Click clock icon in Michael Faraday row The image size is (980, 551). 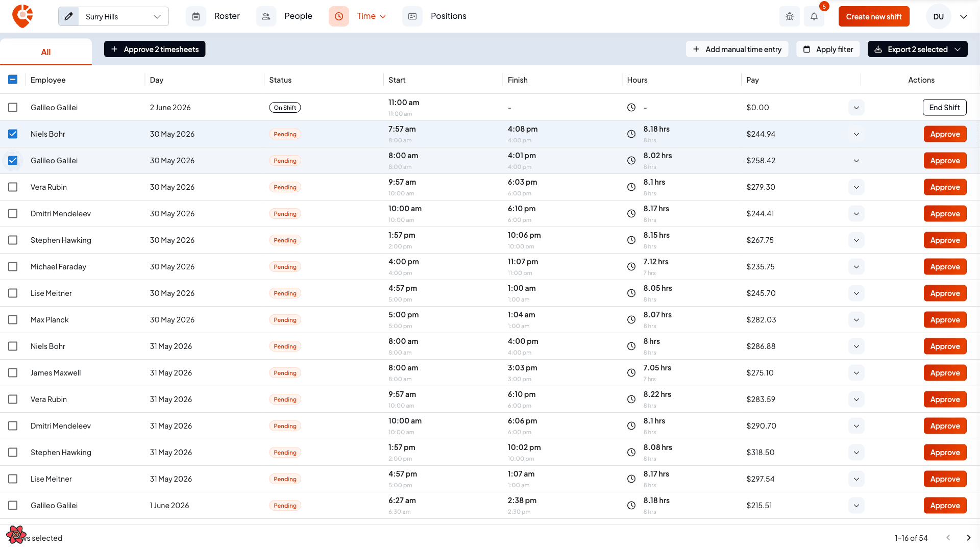[631, 267]
